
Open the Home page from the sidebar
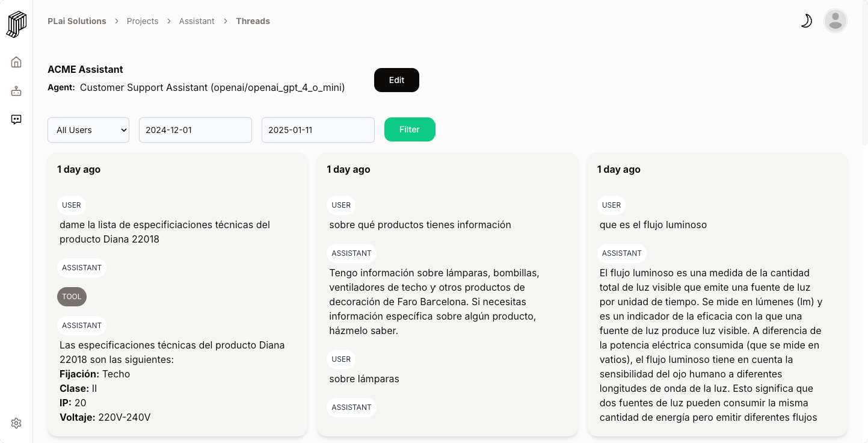click(16, 62)
